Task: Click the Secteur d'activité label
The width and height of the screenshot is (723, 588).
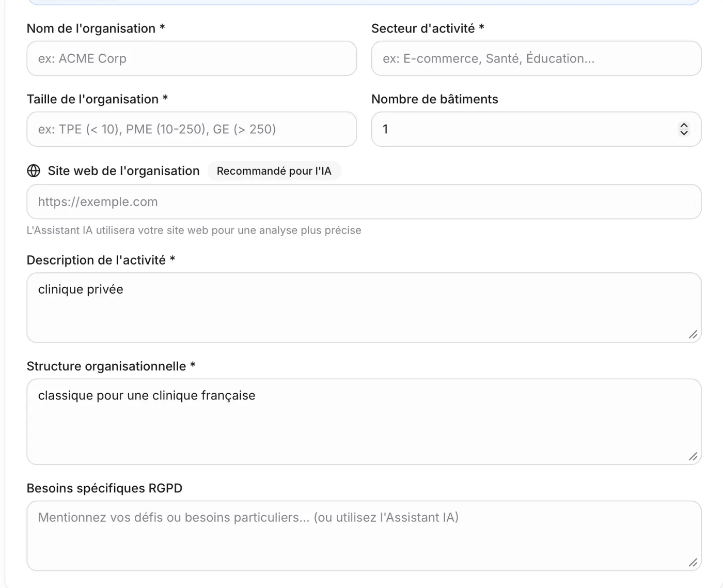Action: (x=428, y=28)
